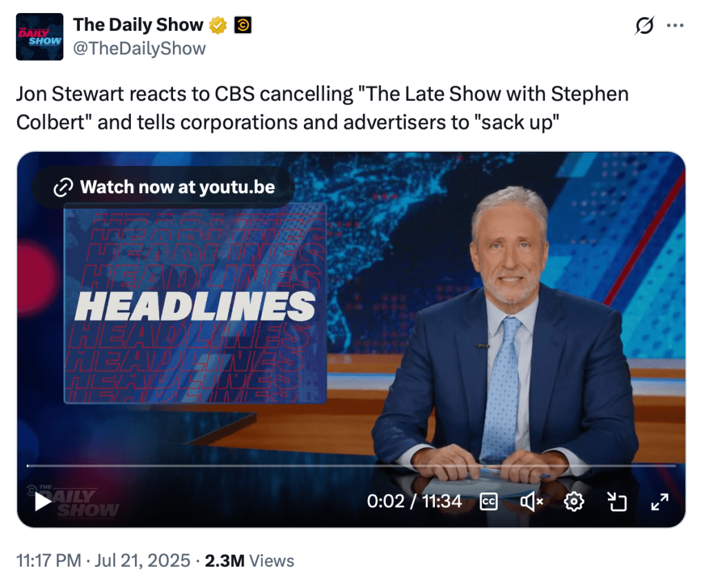Open The Daily Show profile picture
Viewport: 705px width, 588px height.
39,37
